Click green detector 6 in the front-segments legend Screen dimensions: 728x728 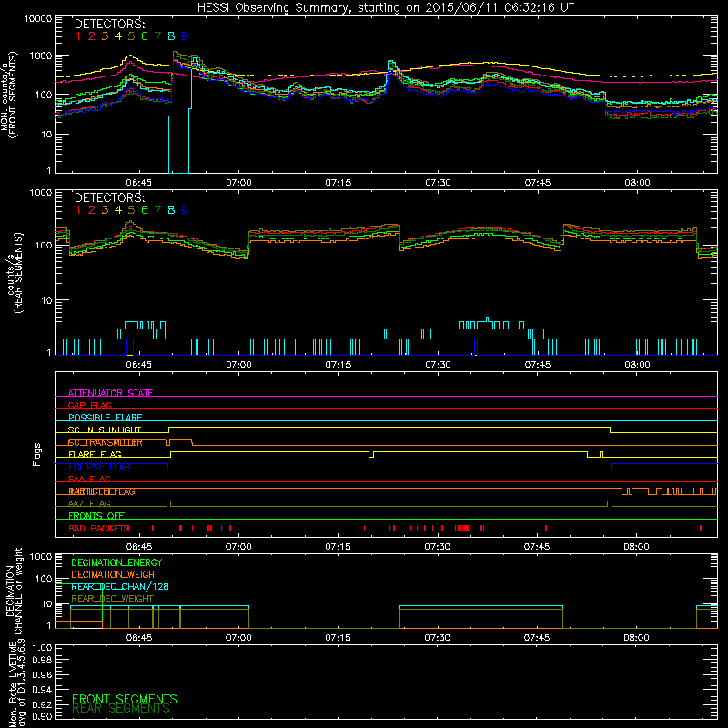coord(145,36)
